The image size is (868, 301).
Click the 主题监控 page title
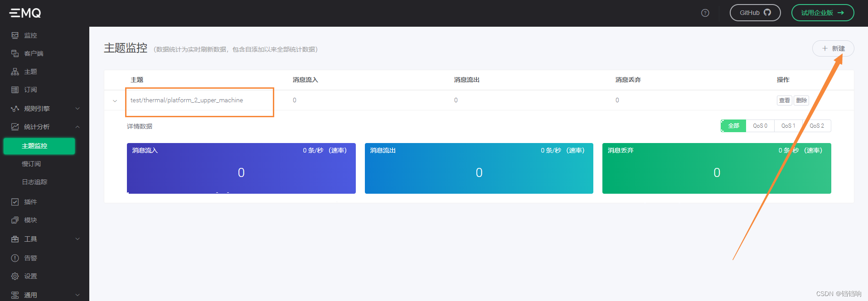tap(126, 48)
